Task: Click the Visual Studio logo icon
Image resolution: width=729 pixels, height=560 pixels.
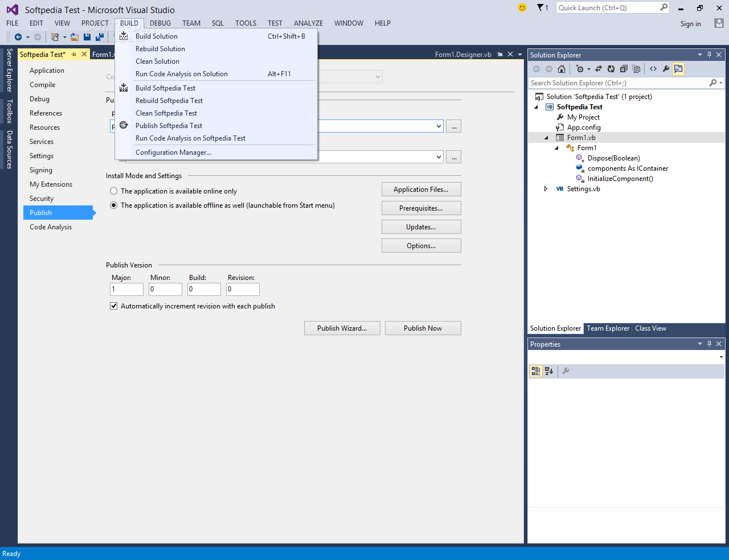Action: tap(12, 10)
